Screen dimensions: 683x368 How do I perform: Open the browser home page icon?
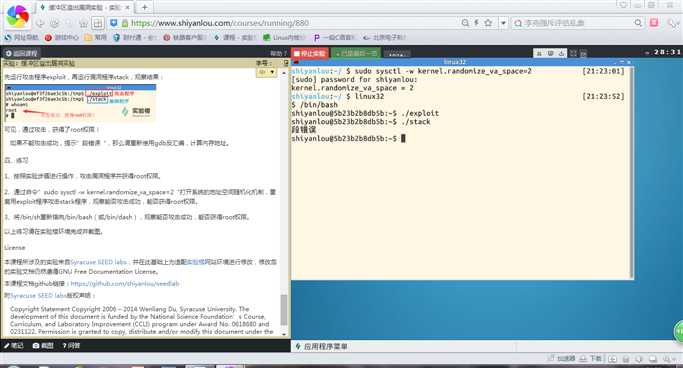click(x=84, y=24)
